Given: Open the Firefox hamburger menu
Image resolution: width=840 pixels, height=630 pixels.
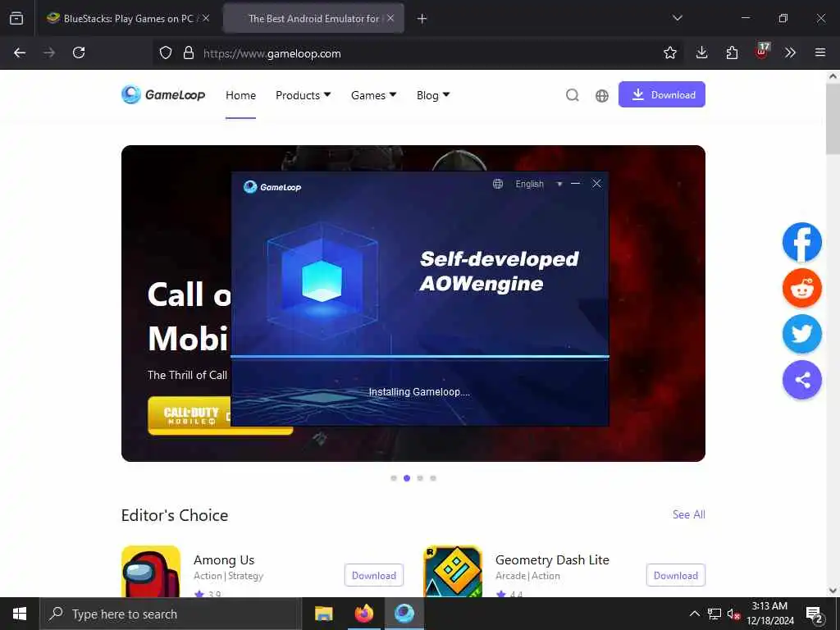Looking at the screenshot, I should pyautogui.click(x=820, y=52).
